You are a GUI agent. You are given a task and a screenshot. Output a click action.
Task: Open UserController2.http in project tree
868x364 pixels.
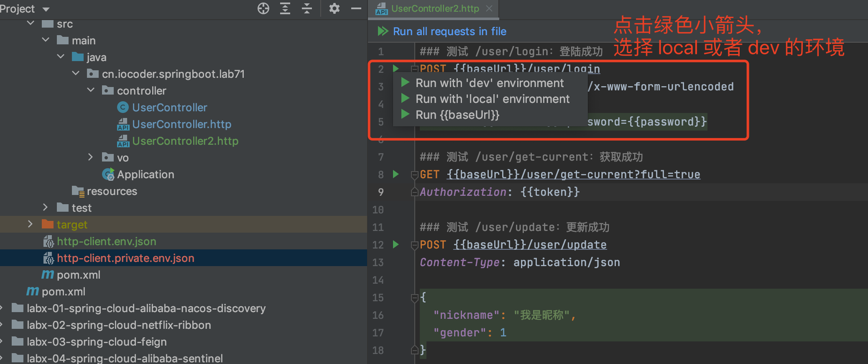pyautogui.click(x=185, y=141)
